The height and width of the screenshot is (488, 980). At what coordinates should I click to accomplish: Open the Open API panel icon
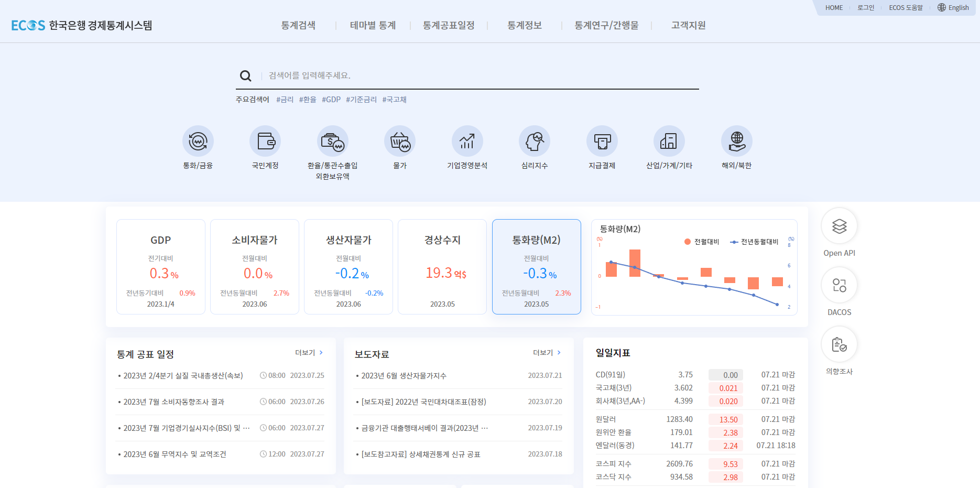839,226
